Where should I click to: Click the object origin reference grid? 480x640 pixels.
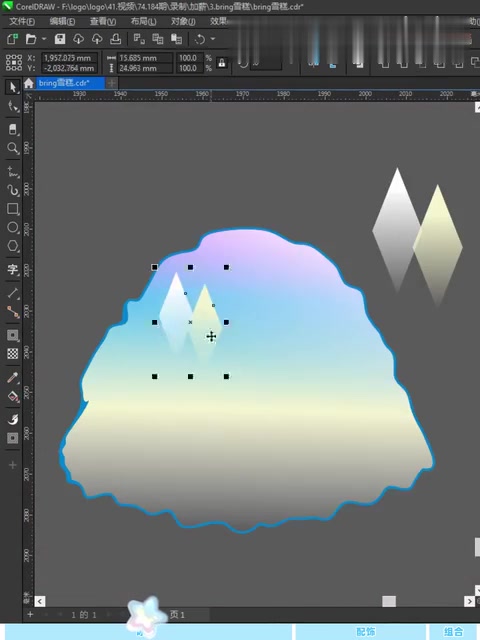tap(14, 63)
